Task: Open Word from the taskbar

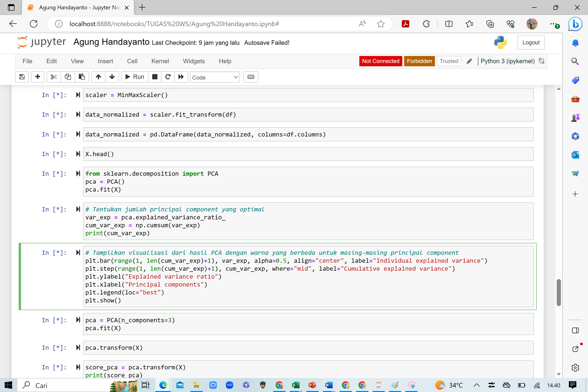Action: coord(329,385)
